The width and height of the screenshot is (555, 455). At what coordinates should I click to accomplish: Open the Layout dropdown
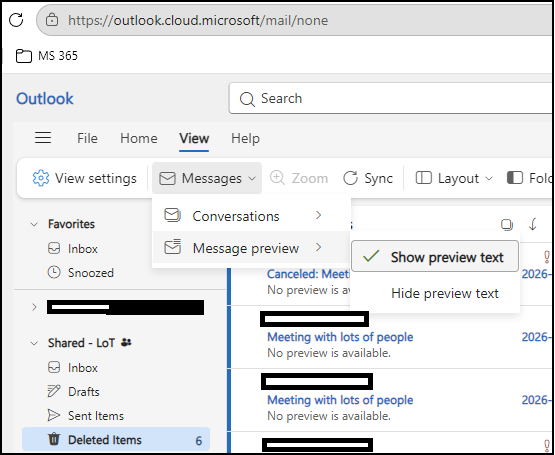pos(454,178)
